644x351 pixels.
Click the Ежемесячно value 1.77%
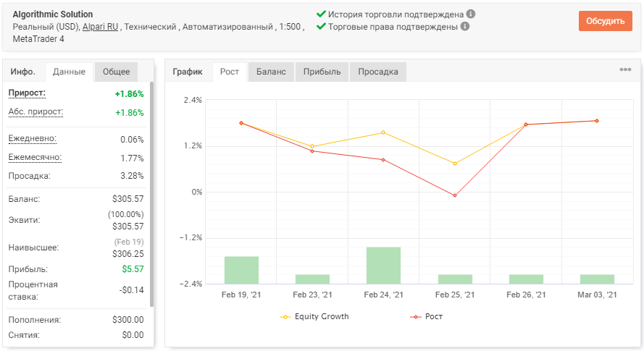click(x=132, y=158)
